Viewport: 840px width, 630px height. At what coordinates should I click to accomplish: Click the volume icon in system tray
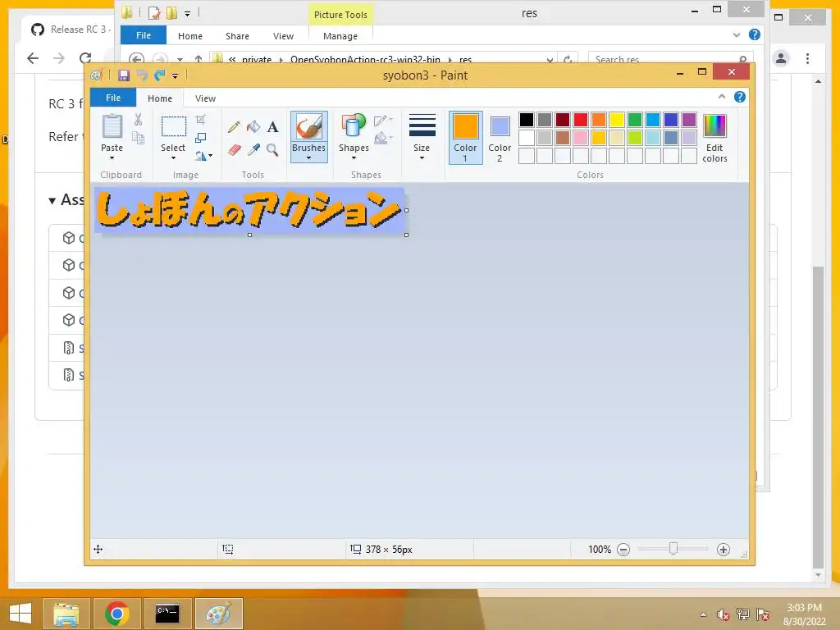point(723,614)
